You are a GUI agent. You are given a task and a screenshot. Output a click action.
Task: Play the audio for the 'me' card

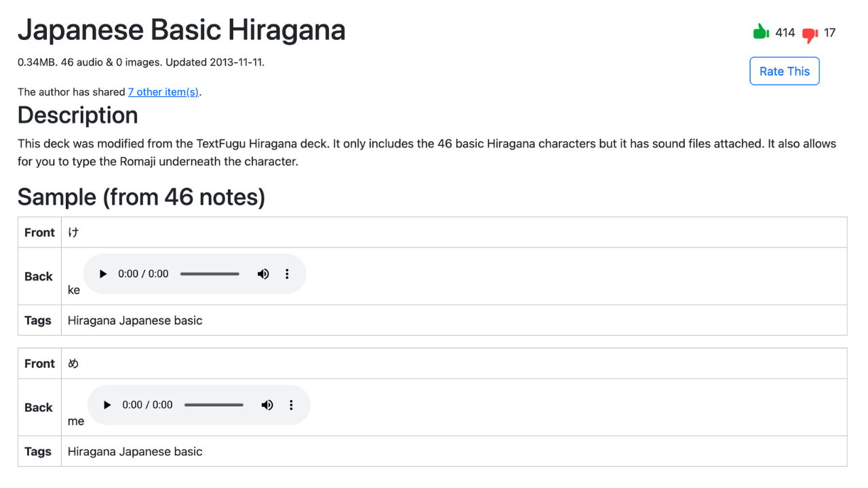tap(107, 405)
